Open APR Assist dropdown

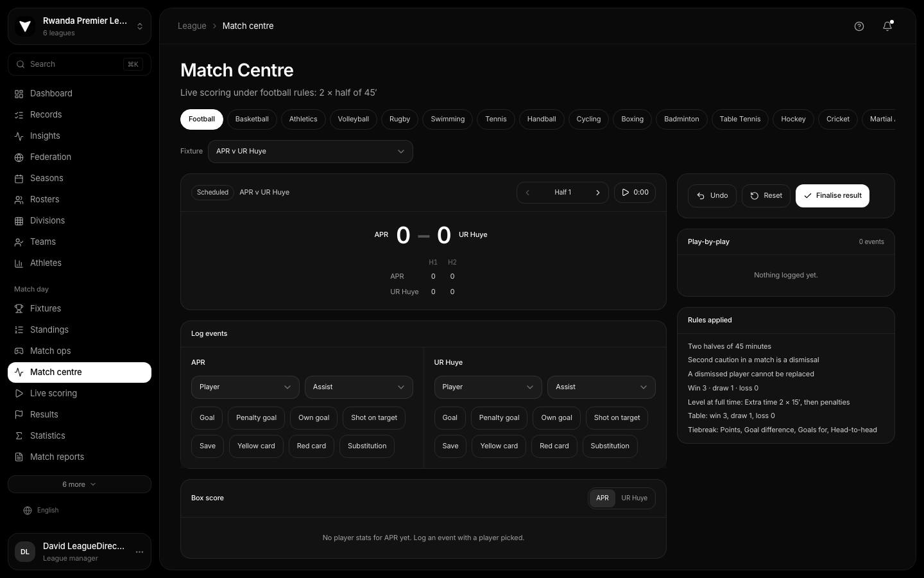pyautogui.click(x=359, y=387)
